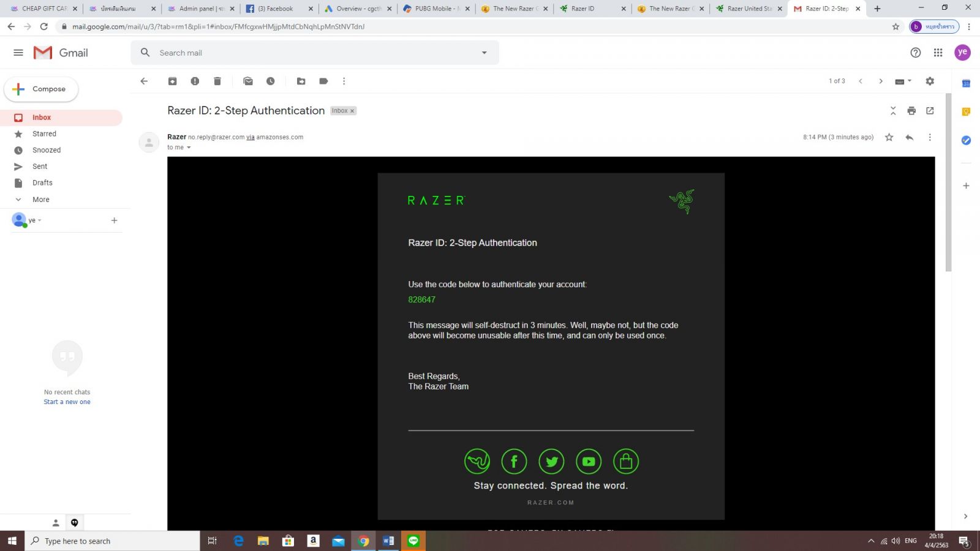Expand recipient details next to 'to me'
The width and height of the screenshot is (980, 551).
(x=189, y=148)
